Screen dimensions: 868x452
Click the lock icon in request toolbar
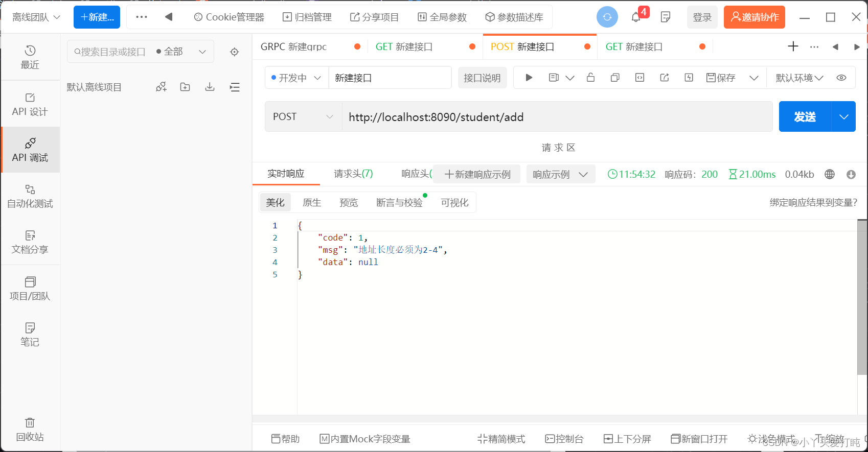tap(590, 78)
